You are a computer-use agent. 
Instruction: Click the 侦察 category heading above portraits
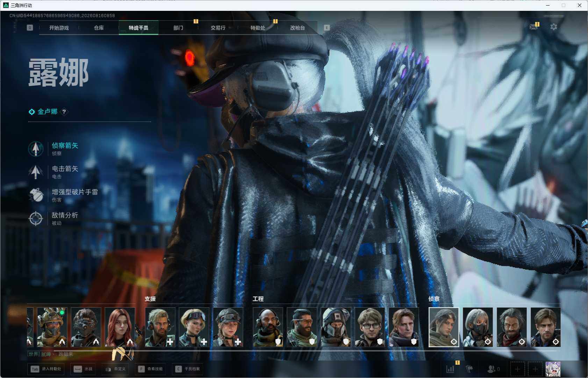click(434, 299)
